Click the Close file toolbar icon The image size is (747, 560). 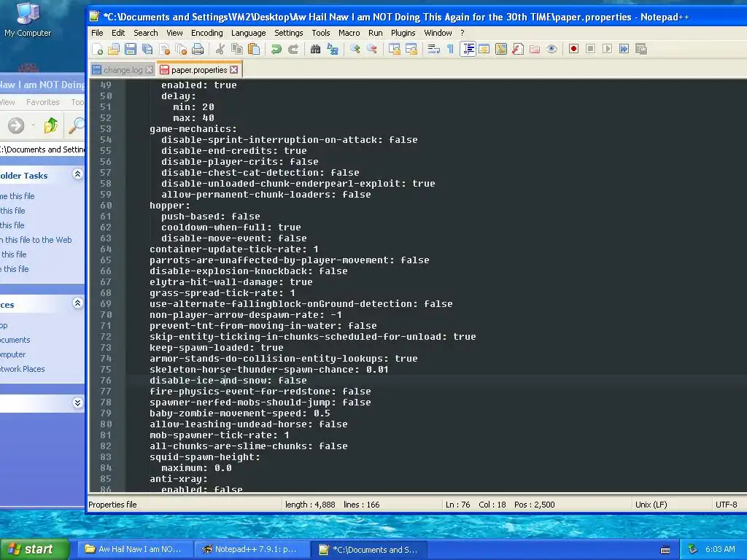click(164, 49)
